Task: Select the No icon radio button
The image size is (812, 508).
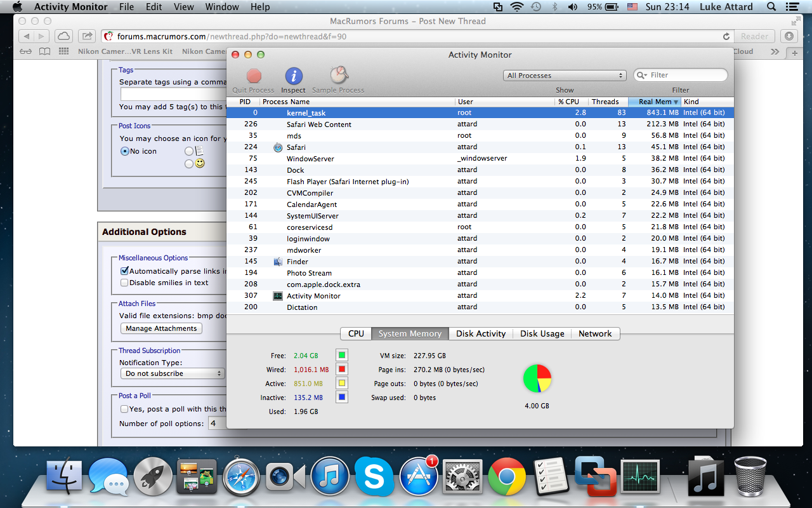Action: point(125,151)
